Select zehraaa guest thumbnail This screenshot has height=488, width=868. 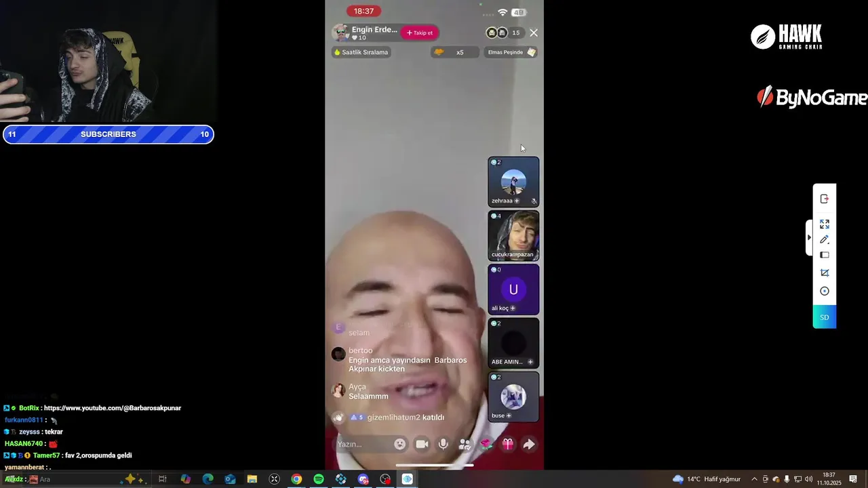tap(513, 182)
